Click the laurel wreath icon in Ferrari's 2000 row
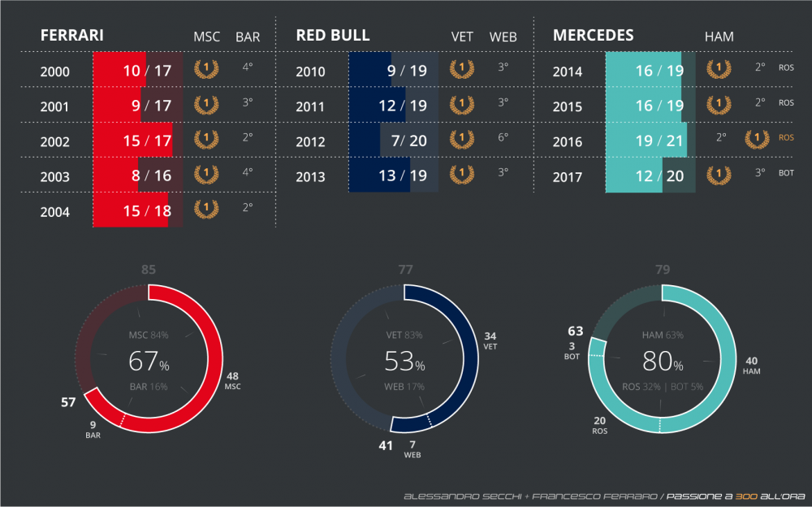Screen dimensions: 812x507 pos(206,70)
